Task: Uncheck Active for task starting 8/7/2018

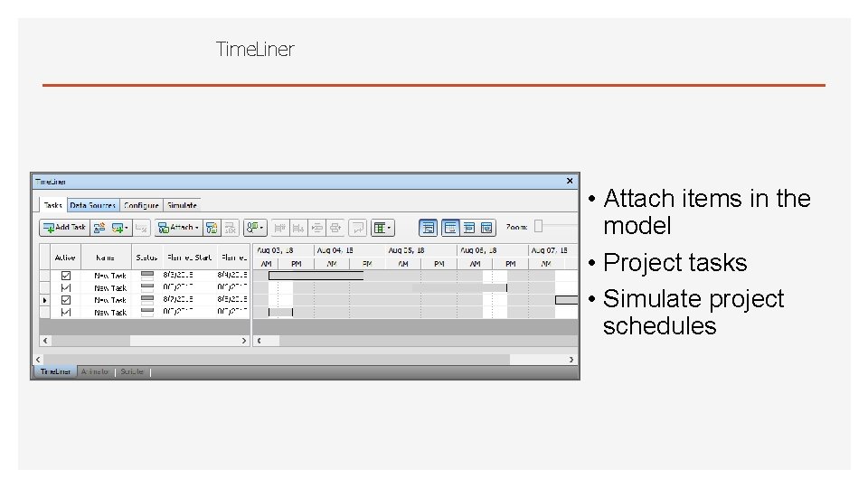Action: pyautogui.click(x=66, y=300)
